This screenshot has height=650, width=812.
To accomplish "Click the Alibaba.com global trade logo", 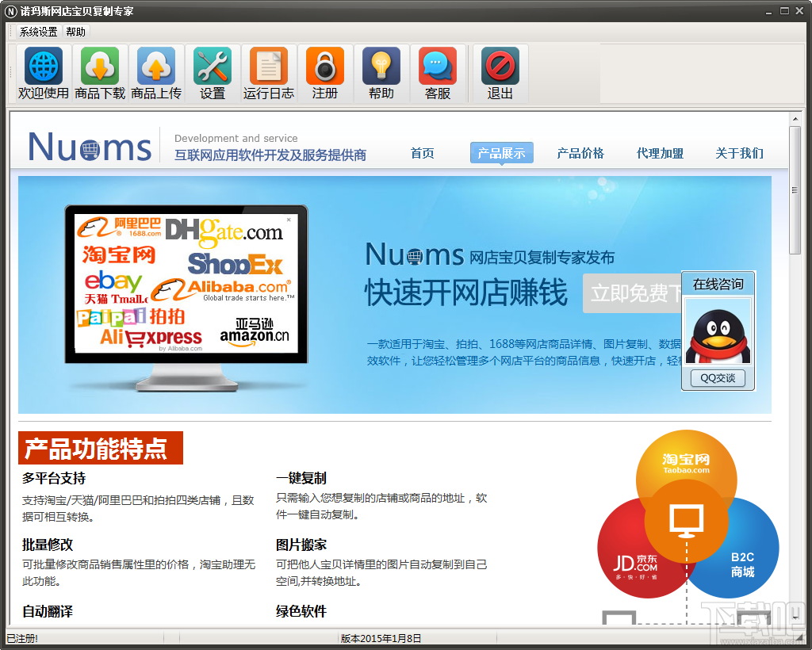I will [x=222, y=290].
